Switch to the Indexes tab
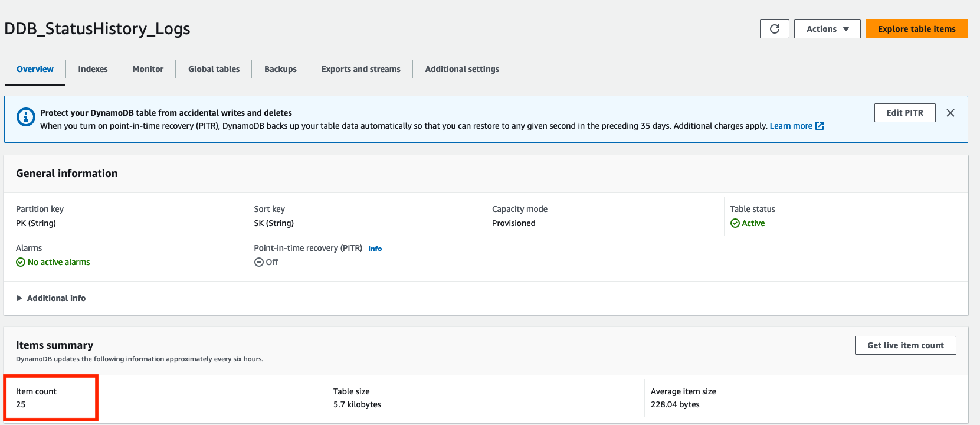This screenshot has height=425, width=980. [93, 69]
